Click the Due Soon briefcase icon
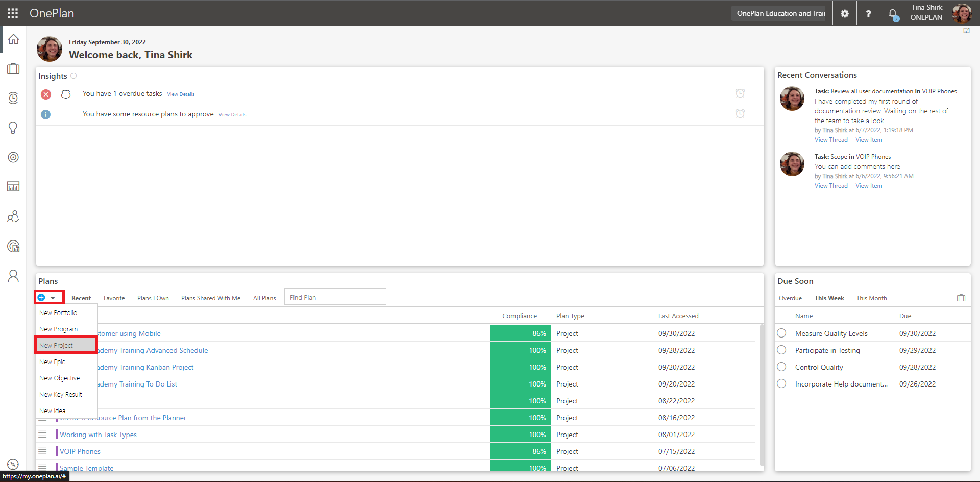The image size is (980, 482). tap(961, 298)
